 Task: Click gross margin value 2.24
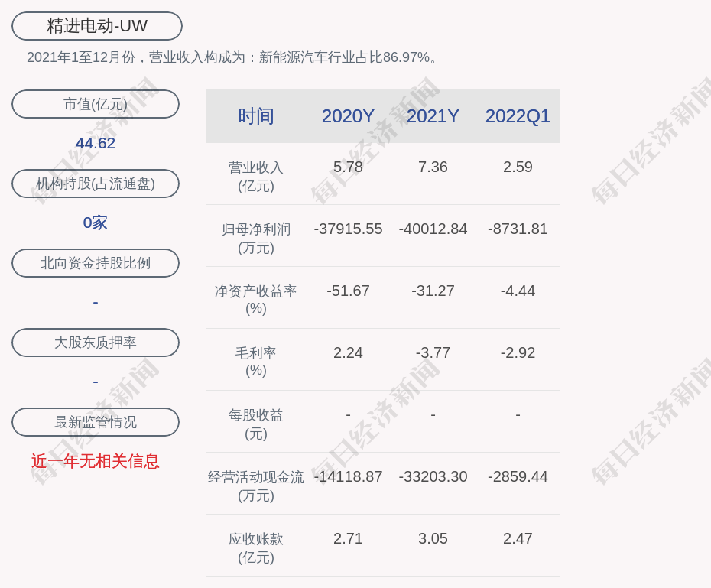(x=348, y=352)
